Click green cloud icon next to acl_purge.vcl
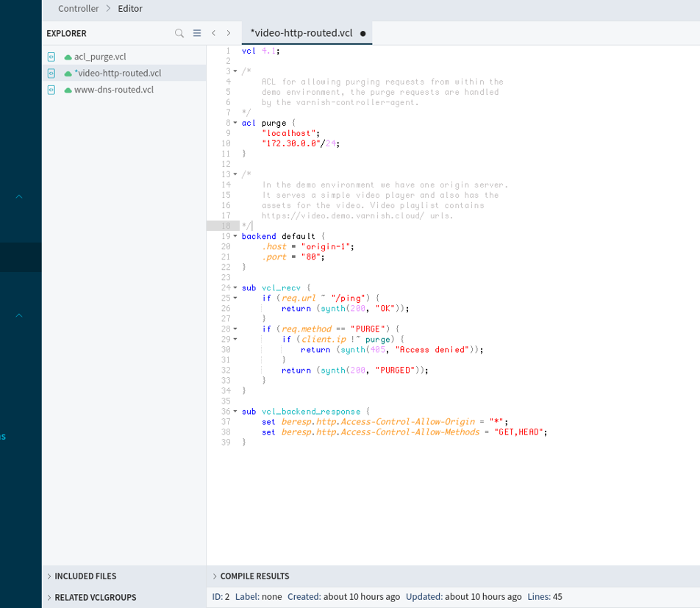This screenshot has height=608, width=700. 68,57
